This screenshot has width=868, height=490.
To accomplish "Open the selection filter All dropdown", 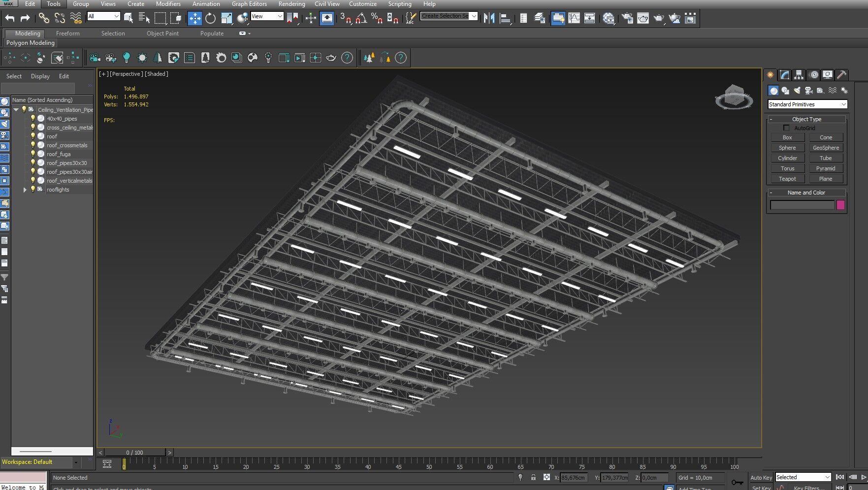I will pos(103,16).
